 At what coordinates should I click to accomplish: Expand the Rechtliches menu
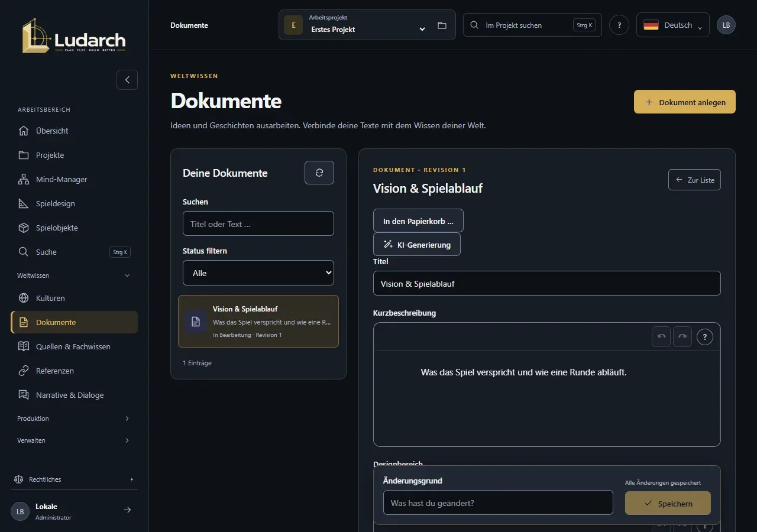[x=74, y=479]
